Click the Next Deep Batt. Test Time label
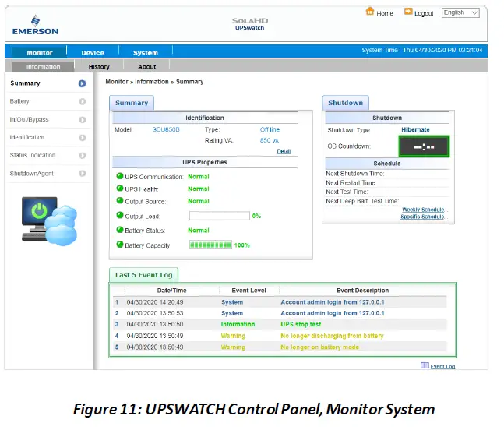This screenshot has height=430, width=504. point(362,201)
